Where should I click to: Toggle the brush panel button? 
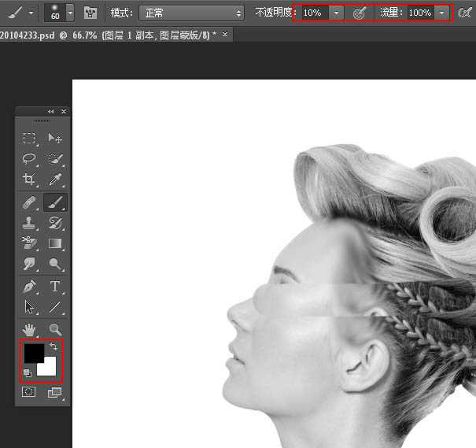point(90,13)
